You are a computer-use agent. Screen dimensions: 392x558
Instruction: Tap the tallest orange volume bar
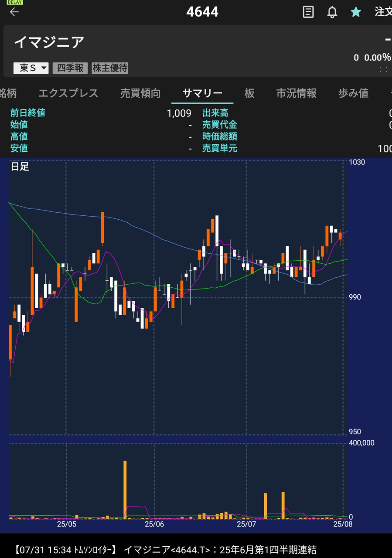pyautogui.click(x=125, y=490)
